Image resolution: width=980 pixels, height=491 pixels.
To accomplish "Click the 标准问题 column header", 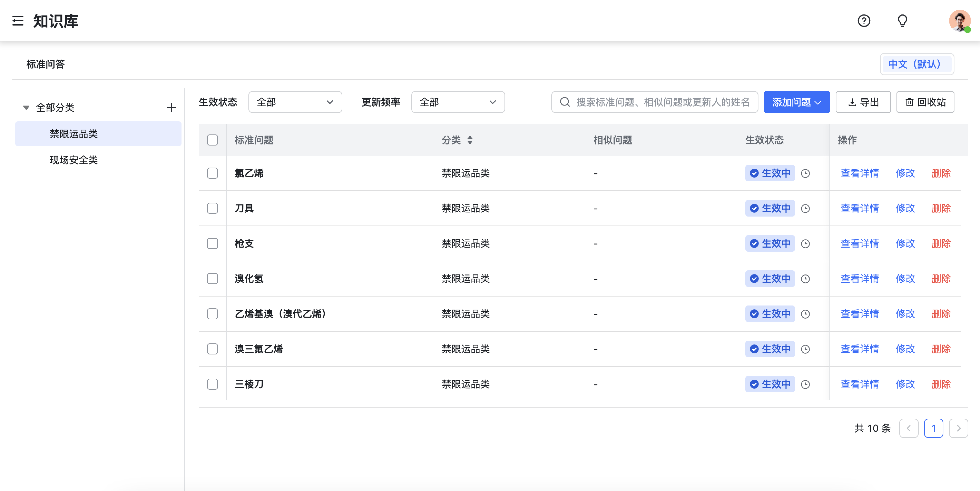I will pyautogui.click(x=254, y=140).
